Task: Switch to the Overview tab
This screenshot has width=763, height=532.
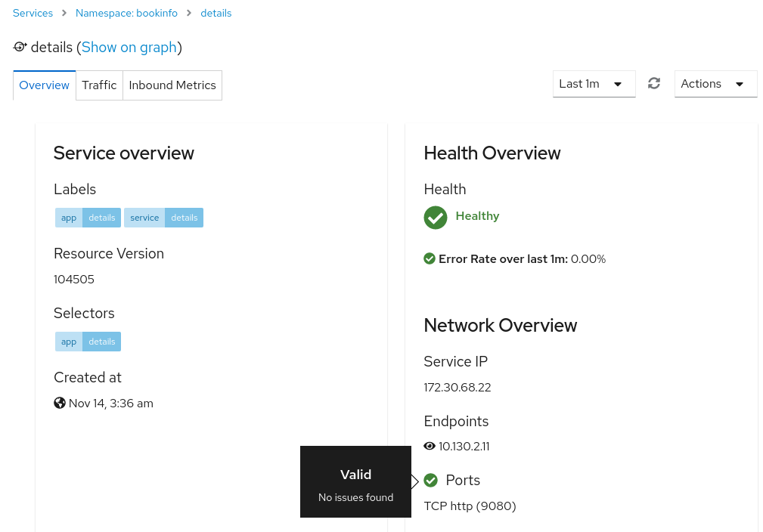Action: 45,85
